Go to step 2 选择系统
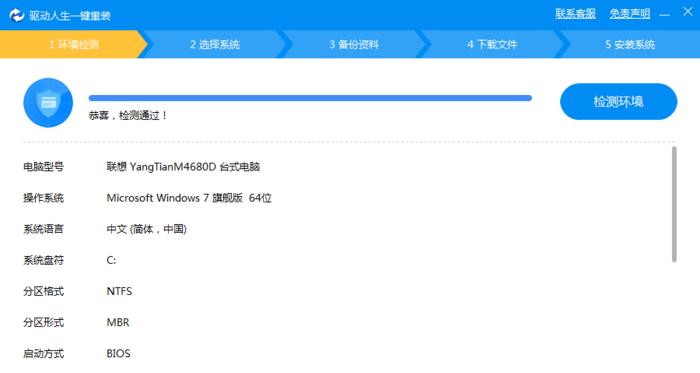Image resolution: width=700 pixels, height=373 pixels. [x=215, y=44]
